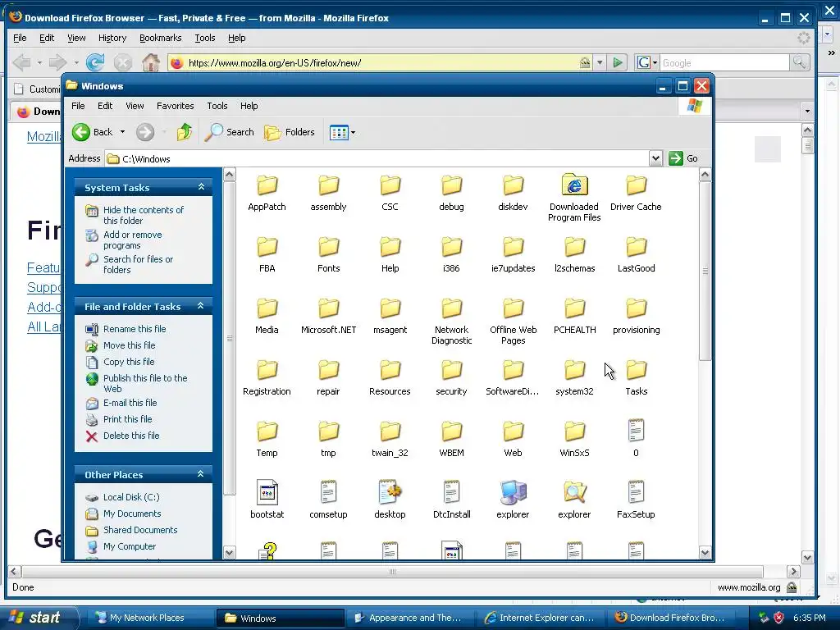
Task: Click Firefox Reload button
Action: (x=95, y=62)
